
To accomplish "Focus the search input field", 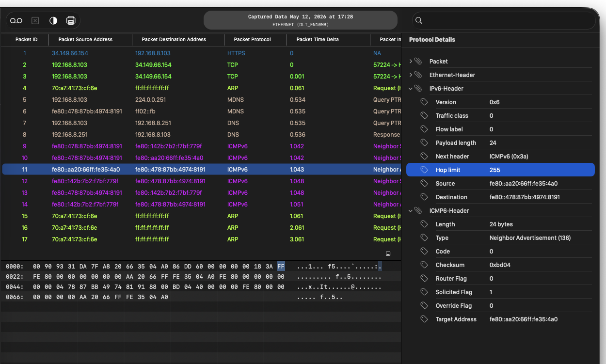I will coord(504,21).
